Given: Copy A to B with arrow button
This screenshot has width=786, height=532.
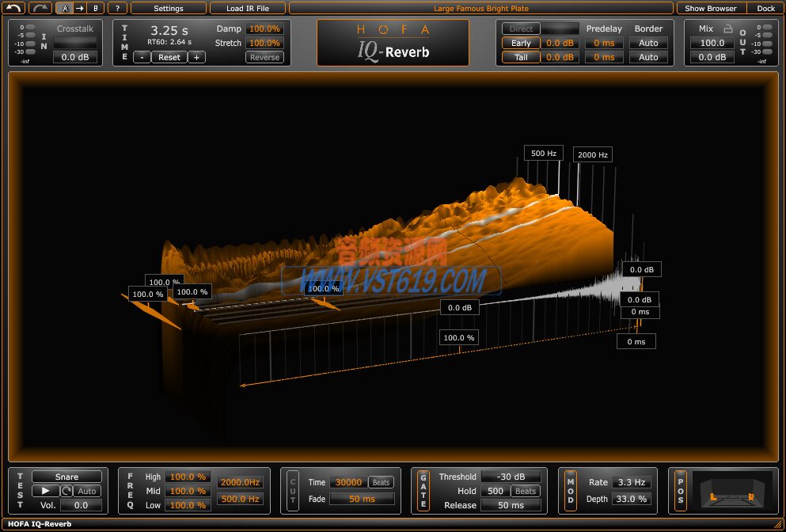Looking at the screenshot, I should pyautogui.click(x=80, y=8).
